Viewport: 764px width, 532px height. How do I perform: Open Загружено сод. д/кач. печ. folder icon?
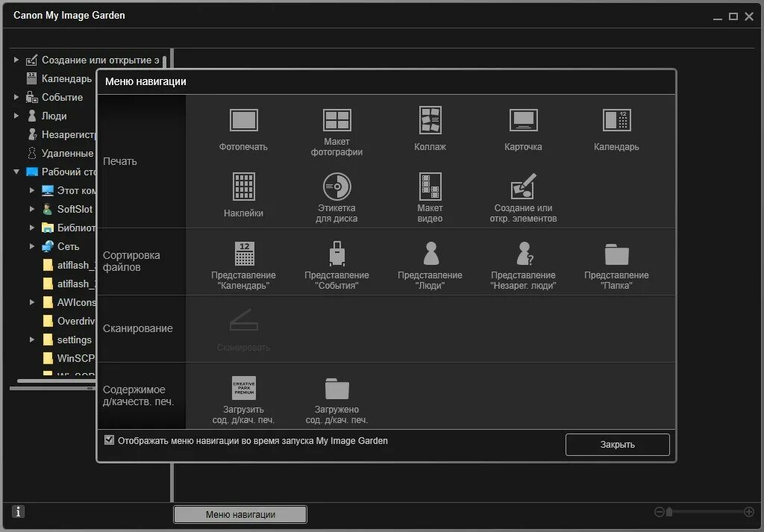[336, 388]
